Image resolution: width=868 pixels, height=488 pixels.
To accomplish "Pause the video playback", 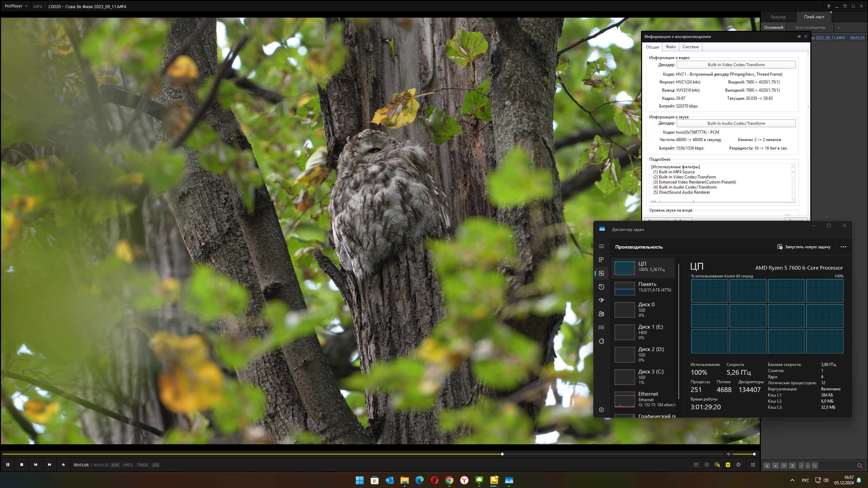I will tap(8, 465).
